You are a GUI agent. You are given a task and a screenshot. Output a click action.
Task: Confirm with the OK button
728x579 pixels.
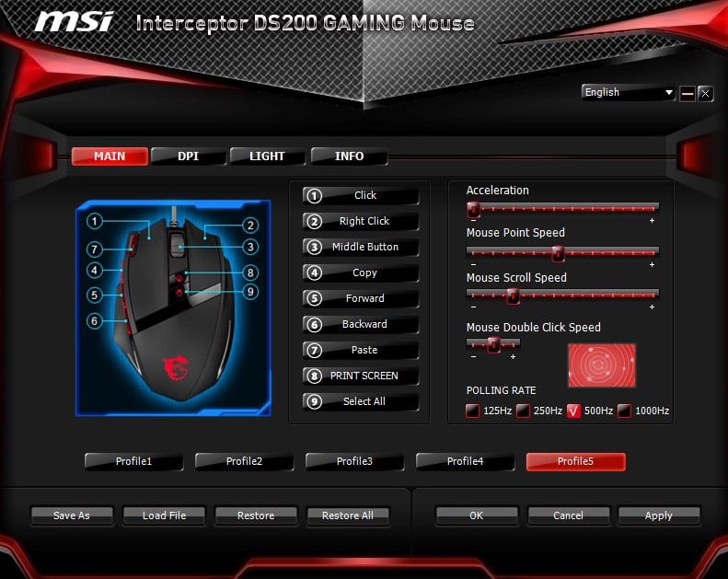[477, 515]
